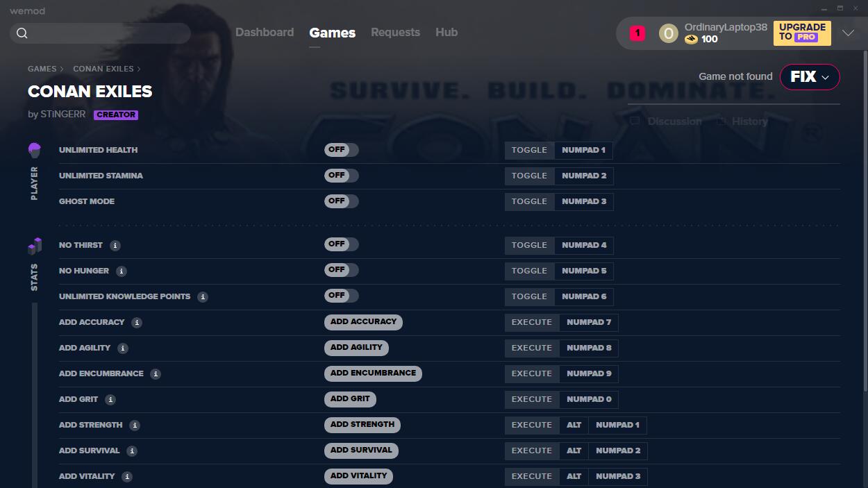Execute the Add Accuracy button
868x488 pixels.
363,322
